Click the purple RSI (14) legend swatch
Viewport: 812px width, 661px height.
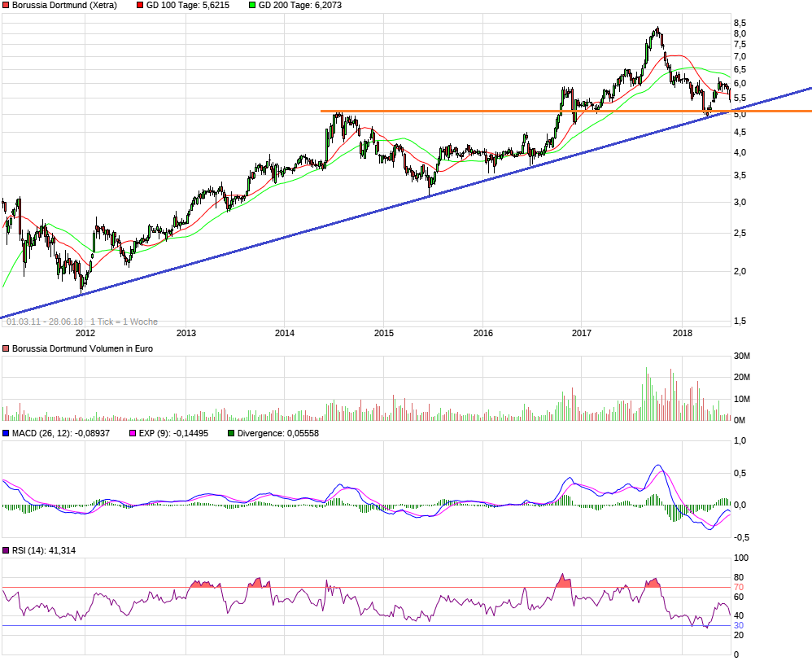6,550
